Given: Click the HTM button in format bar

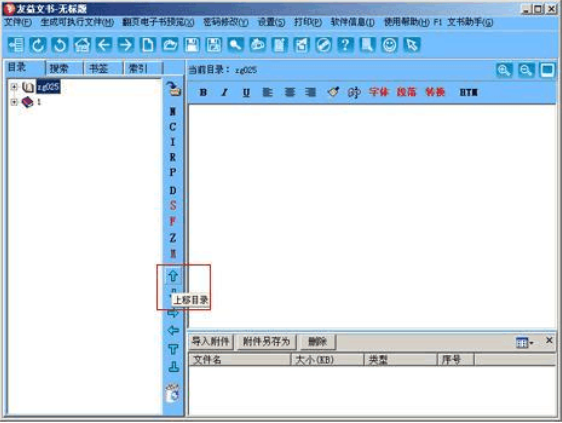Looking at the screenshot, I should [x=468, y=92].
